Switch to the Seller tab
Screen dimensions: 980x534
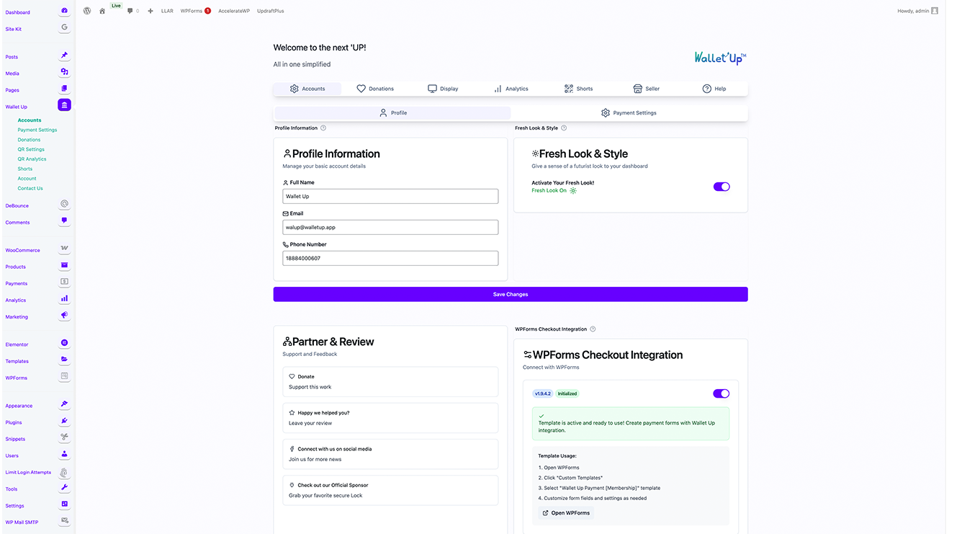coord(646,89)
